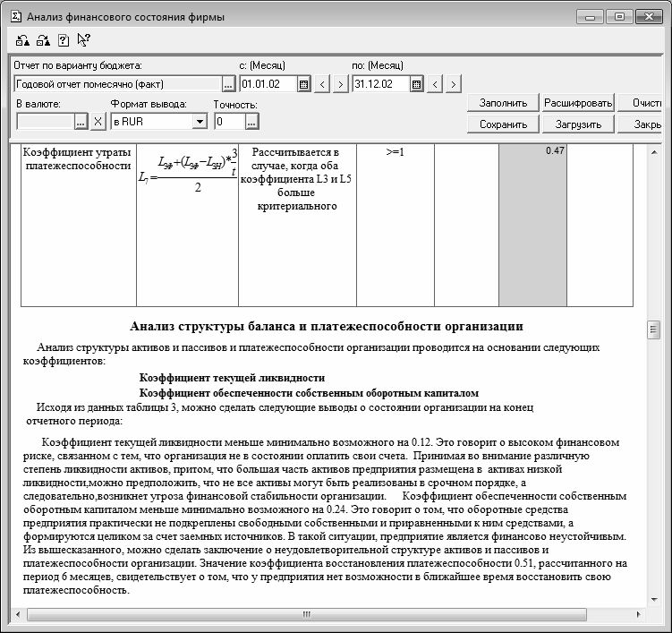Open the currency selection ellipsis button
This screenshot has width=672, height=633.
pyautogui.click(x=81, y=122)
